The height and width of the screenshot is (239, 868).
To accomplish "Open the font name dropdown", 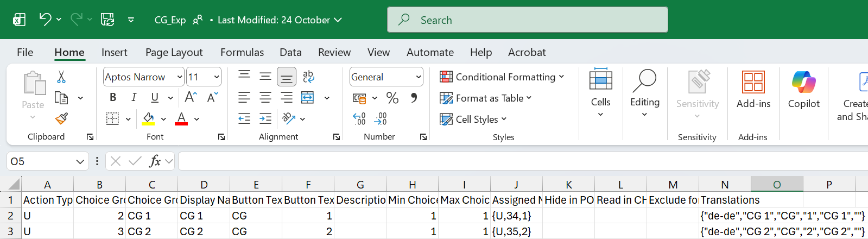I will (x=180, y=77).
